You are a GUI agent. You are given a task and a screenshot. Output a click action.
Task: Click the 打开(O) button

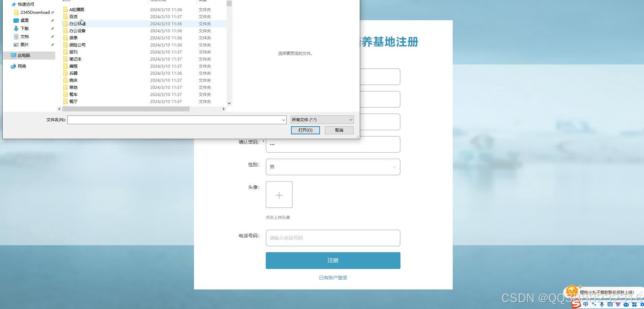click(x=305, y=130)
